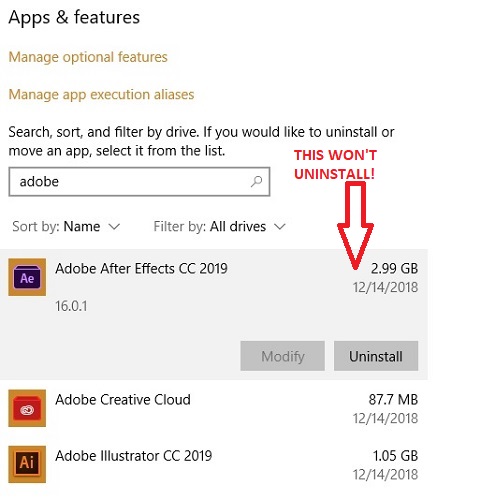Open the Sort by Name dropdown
481x500 pixels.
(x=66, y=227)
